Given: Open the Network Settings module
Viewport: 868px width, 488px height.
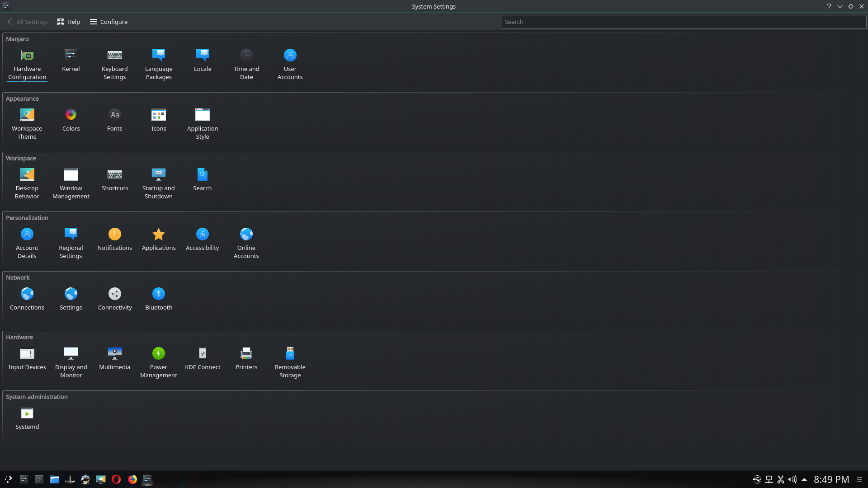Looking at the screenshot, I should (71, 299).
